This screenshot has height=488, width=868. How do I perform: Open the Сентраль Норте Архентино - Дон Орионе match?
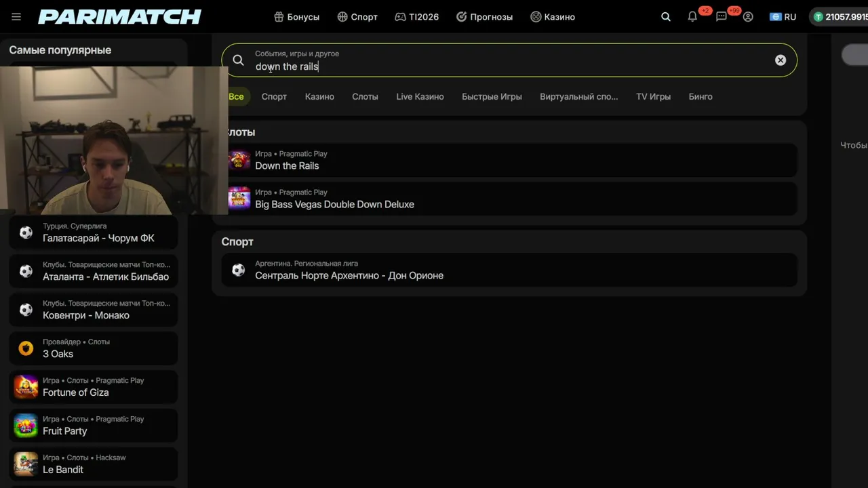(x=509, y=270)
